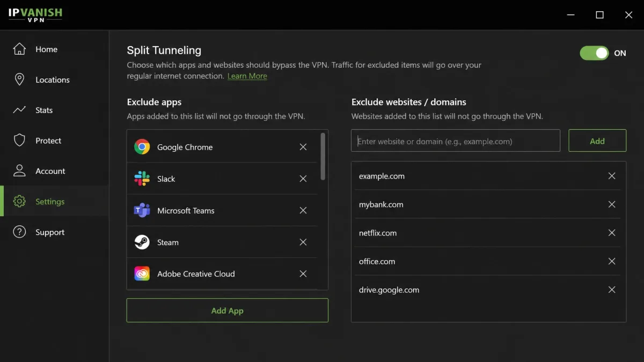Select the office.com list entry
This screenshot has width=644, height=362.
pyautogui.click(x=488, y=261)
